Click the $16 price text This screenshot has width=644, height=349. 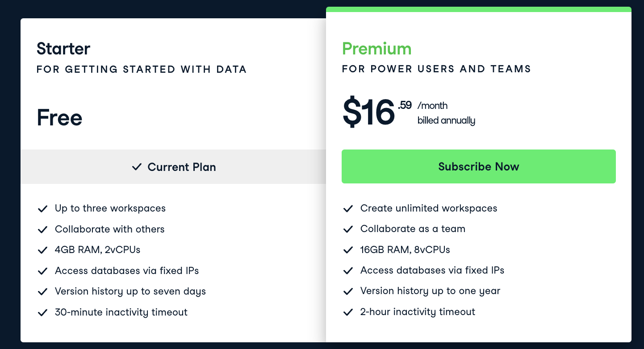(369, 112)
